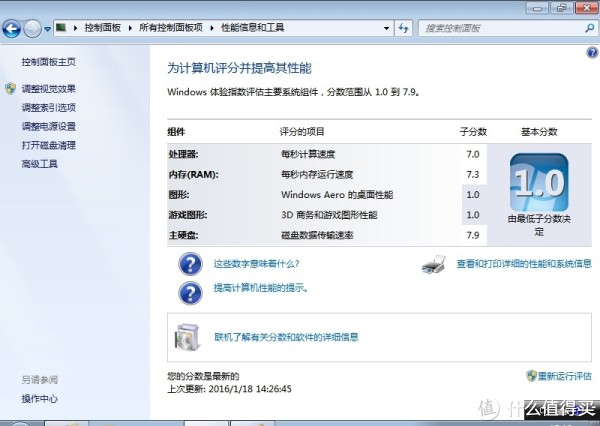Click question icon beside 这些数字意味着什么
This screenshot has height=426, width=600.
tap(190, 264)
